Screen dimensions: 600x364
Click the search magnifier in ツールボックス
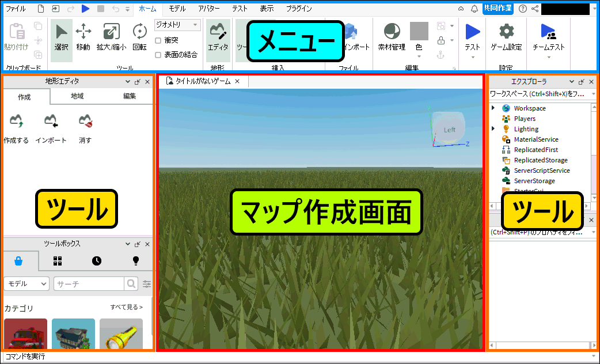coord(131,283)
